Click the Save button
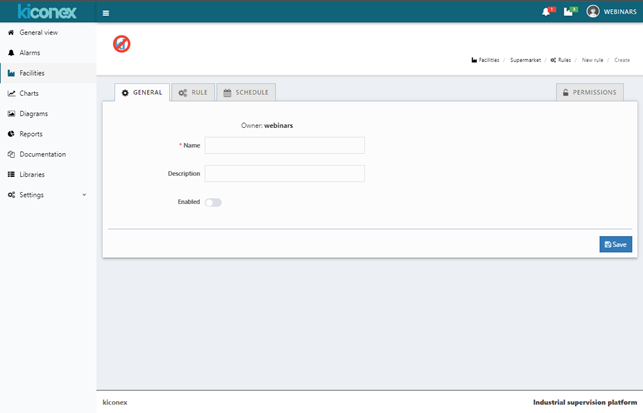The image size is (643, 413). (615, 244)
